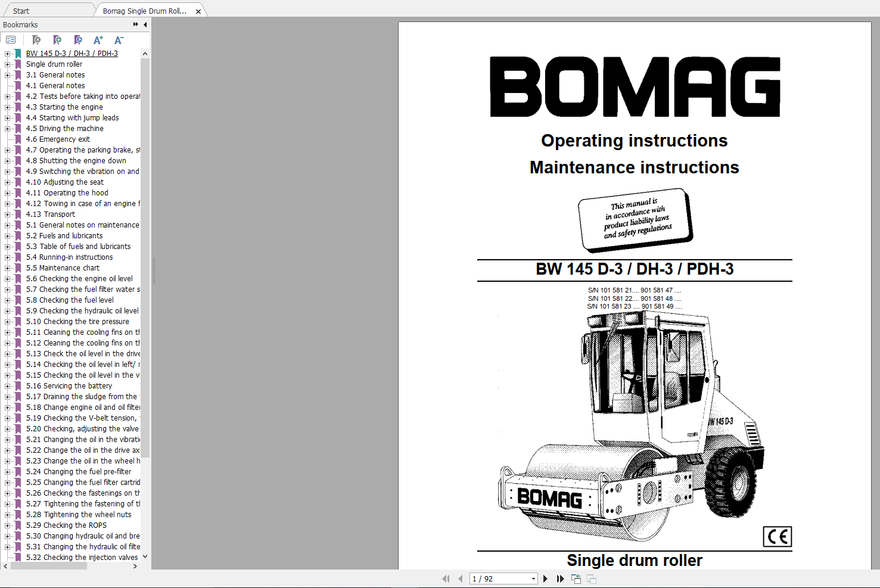Expand the Single drum roller bookmark node

[x=8, y=64]
